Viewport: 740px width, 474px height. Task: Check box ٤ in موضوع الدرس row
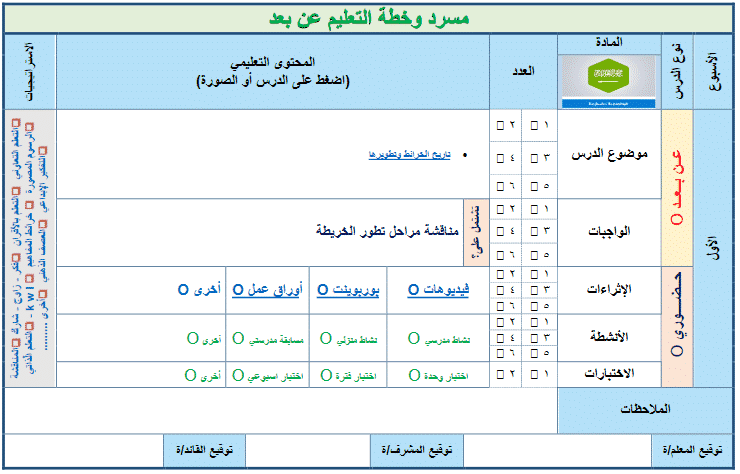pyautogui.click(x=500, y=158)
